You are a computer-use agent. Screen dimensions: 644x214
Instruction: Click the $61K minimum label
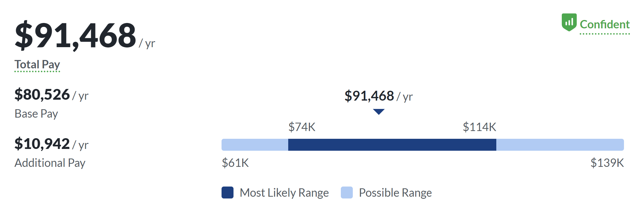[235, 163]
